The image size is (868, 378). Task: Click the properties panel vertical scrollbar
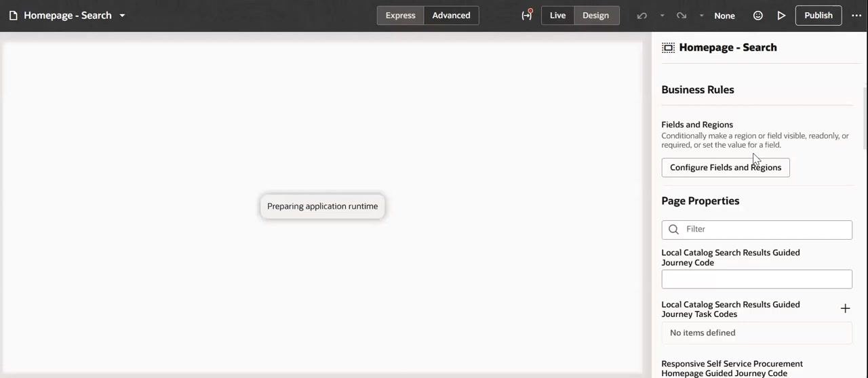[865, 119]
